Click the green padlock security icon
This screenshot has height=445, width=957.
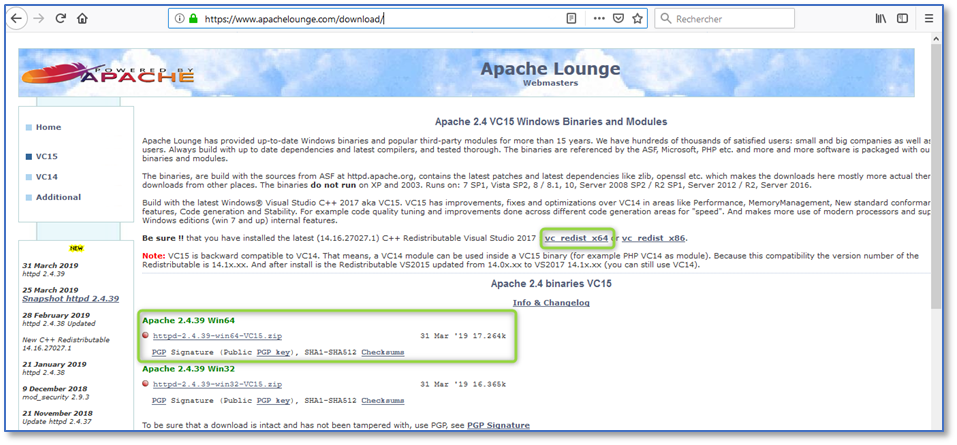pos(192,18)
